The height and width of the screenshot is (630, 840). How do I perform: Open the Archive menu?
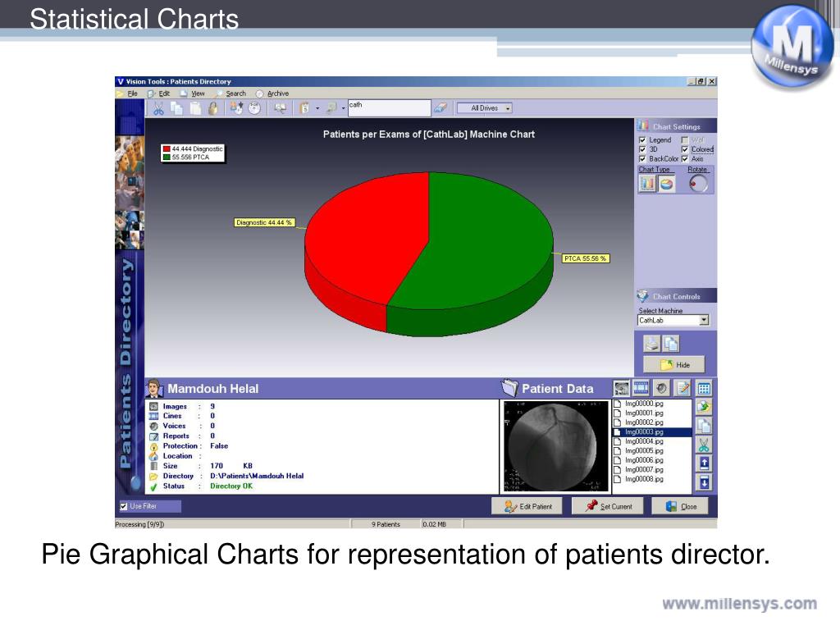pyautogui.click(x=278, y=94)
